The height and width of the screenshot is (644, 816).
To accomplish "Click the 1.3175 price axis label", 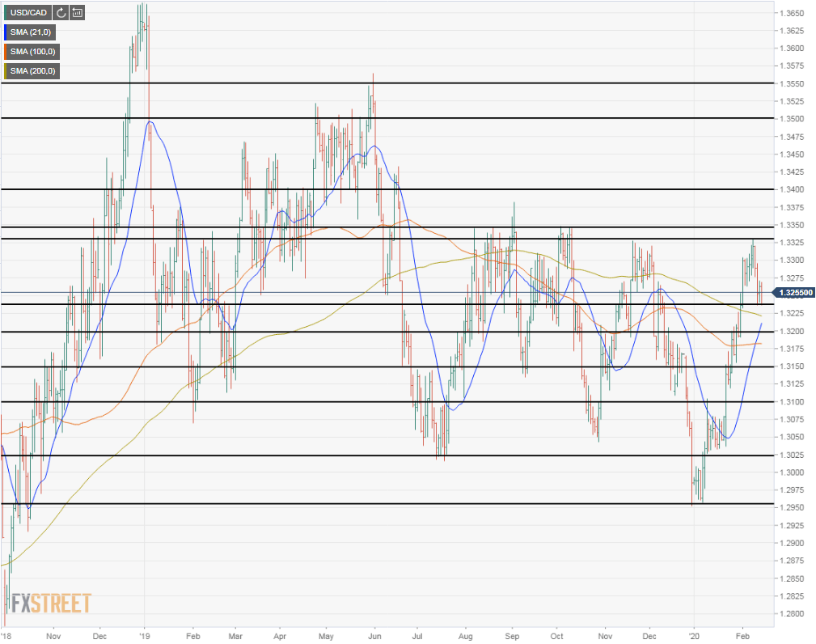I will [x=791, y=348].
